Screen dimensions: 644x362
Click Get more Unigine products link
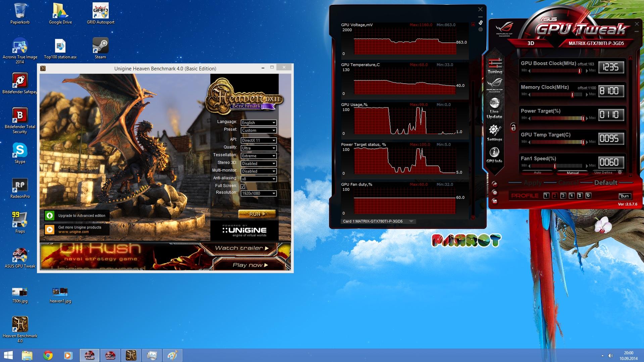point(77,229)
